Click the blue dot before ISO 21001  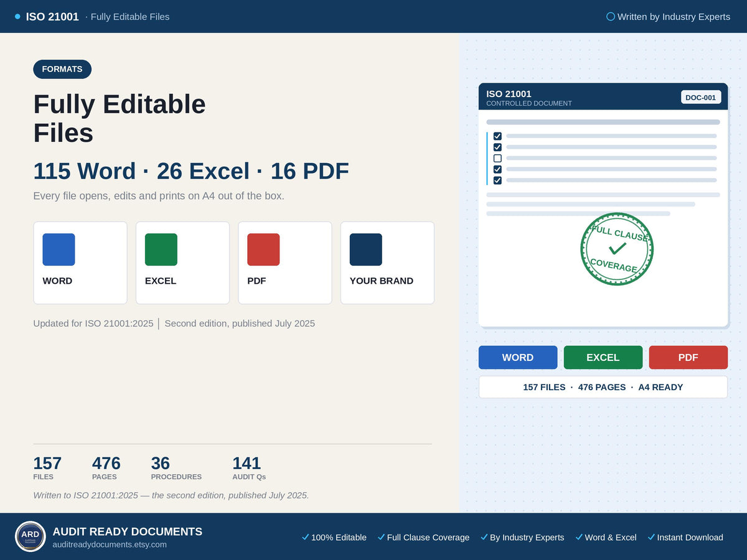click(x=17, y=17)
